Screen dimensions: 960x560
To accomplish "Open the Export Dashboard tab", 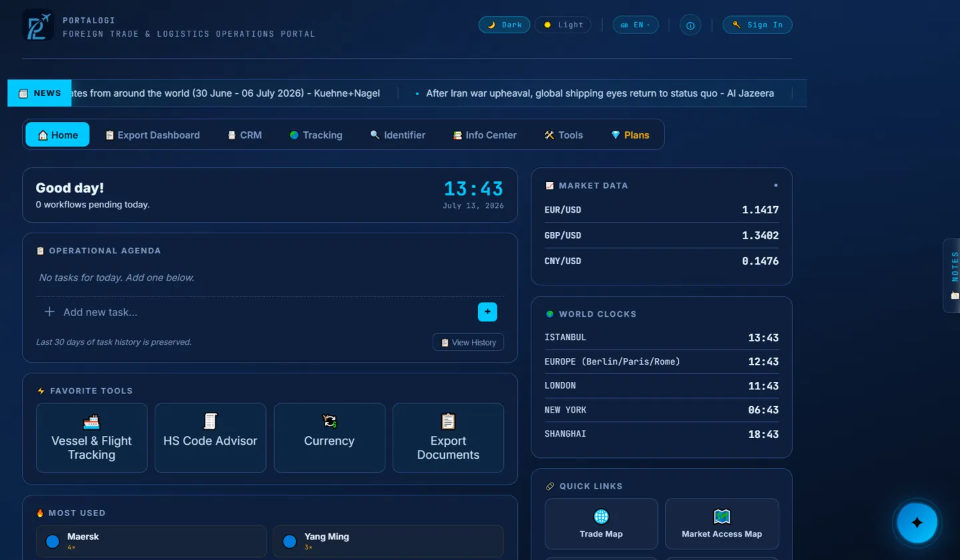I will (x=152, y=135).
